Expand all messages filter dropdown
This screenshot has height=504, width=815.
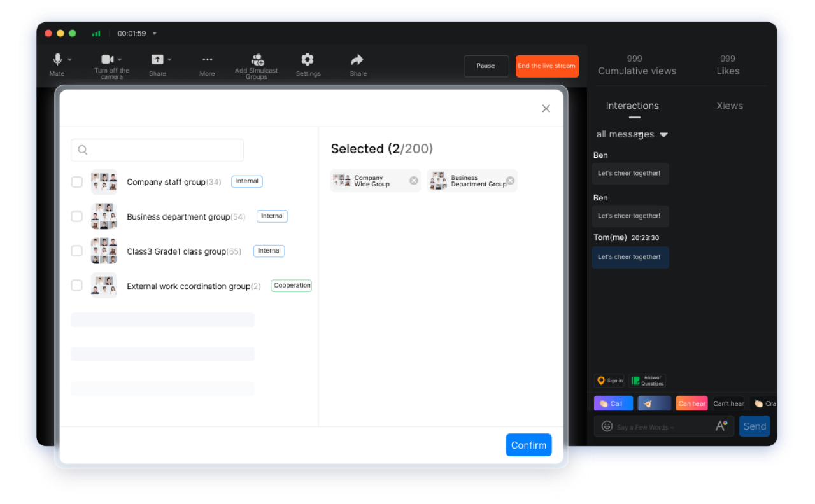click(663, 135)
